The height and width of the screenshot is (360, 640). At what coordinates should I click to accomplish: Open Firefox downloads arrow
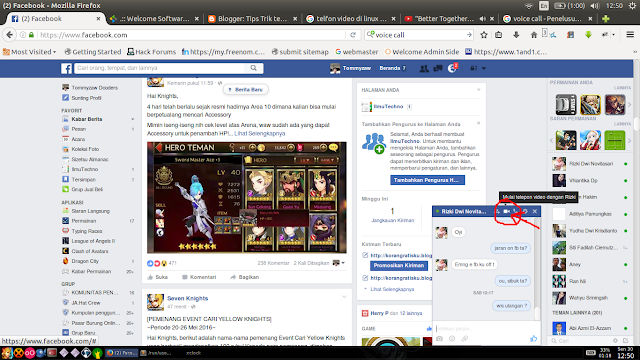(516, 35)
